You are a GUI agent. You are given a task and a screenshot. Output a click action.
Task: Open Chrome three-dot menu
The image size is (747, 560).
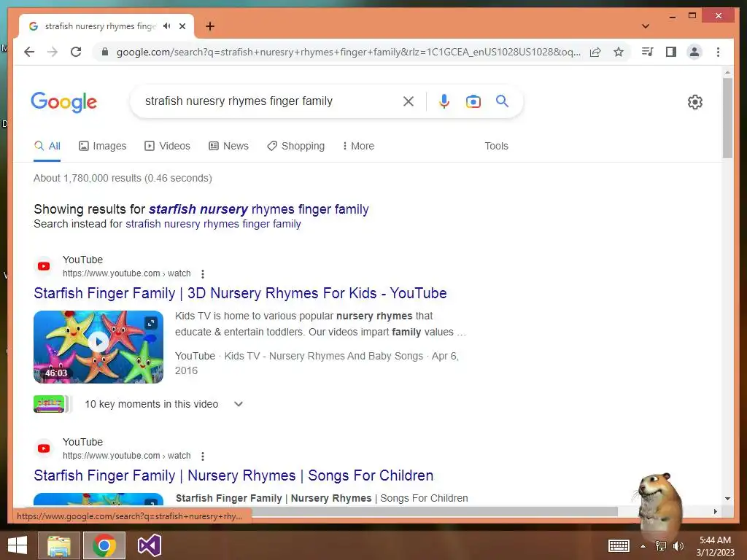pyautogui.click(x=718, y=52)
